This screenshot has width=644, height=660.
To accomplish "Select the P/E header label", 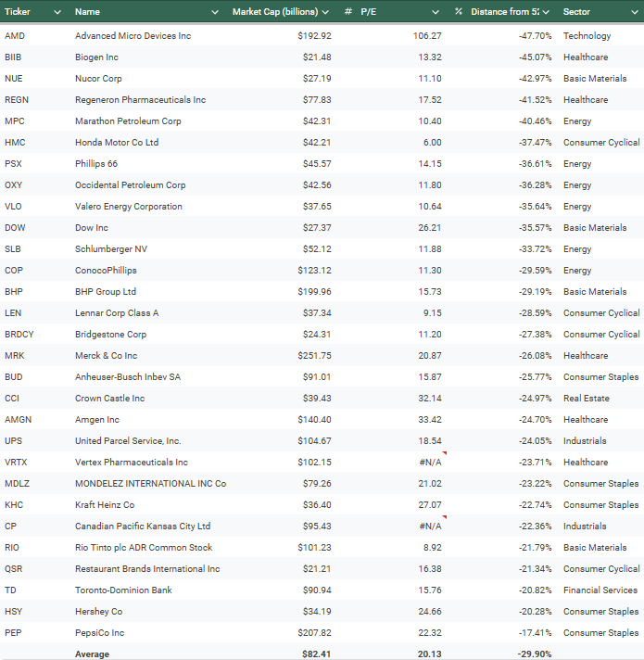I will [369, 12].
